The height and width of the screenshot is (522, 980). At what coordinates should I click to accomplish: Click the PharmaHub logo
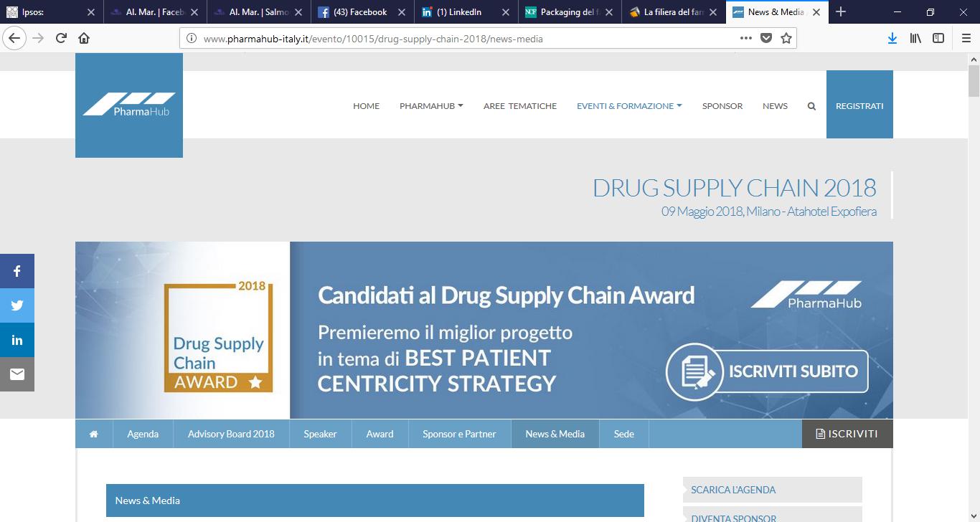coord(129,105)
